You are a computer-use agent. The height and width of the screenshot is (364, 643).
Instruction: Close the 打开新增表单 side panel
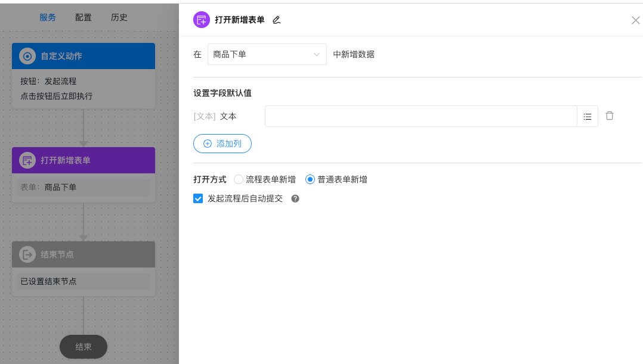[635, 20]
